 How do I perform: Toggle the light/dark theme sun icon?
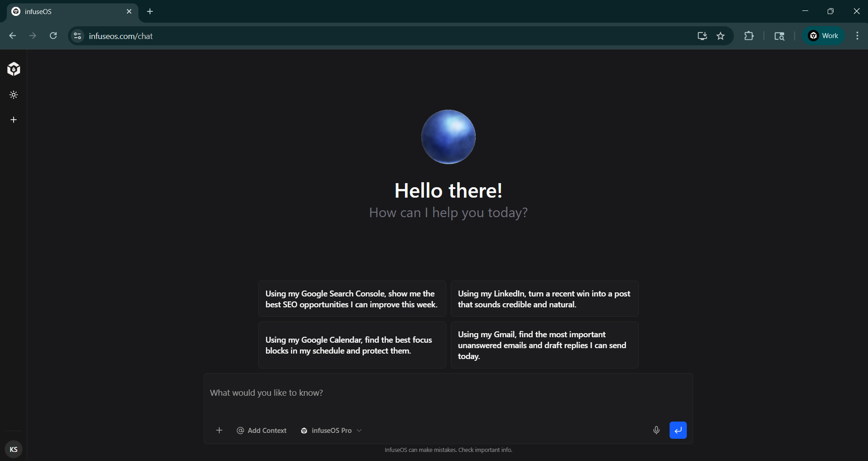[x=14, y=95]
